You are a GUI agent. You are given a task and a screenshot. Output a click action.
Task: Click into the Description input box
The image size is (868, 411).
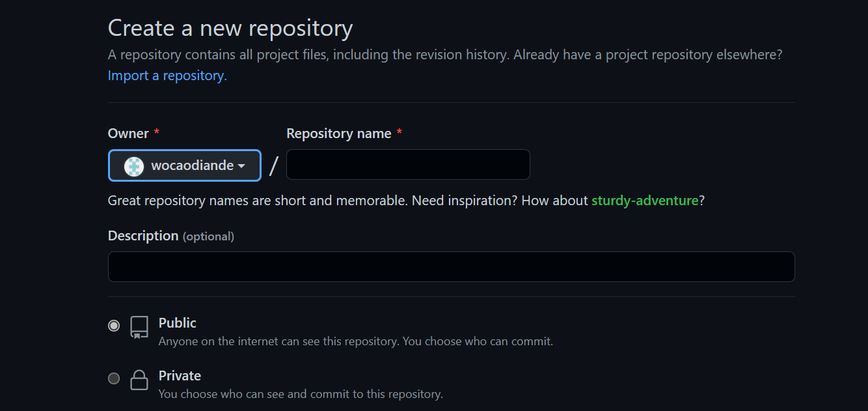click(x=451, y=267)
